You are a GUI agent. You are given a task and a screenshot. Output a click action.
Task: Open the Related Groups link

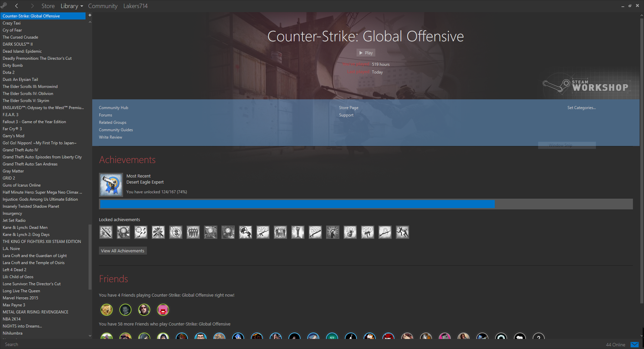pos(113,122)
